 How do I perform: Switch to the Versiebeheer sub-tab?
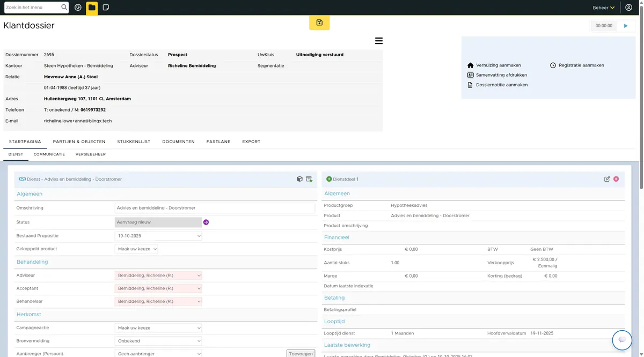pyautogui.click(x=91, y=154)
